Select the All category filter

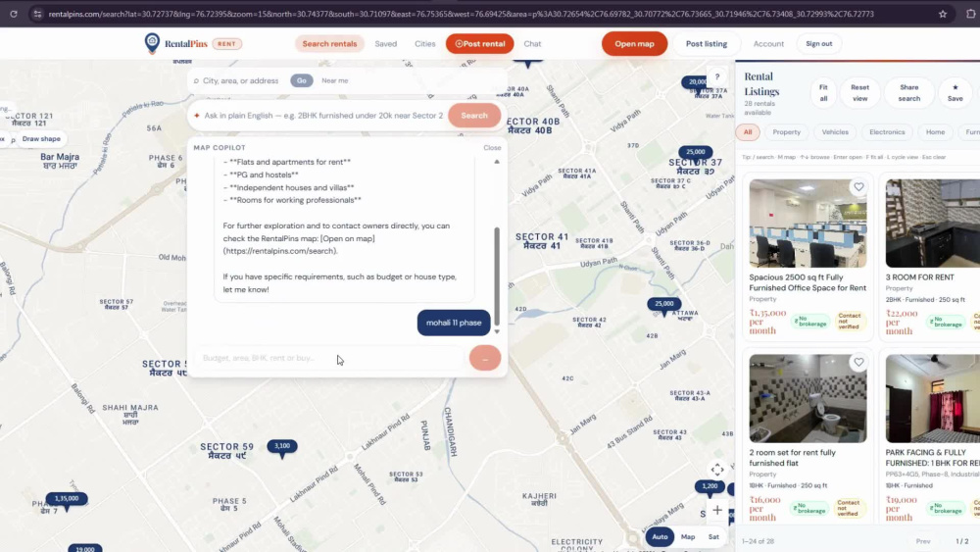tap(748, 132)
